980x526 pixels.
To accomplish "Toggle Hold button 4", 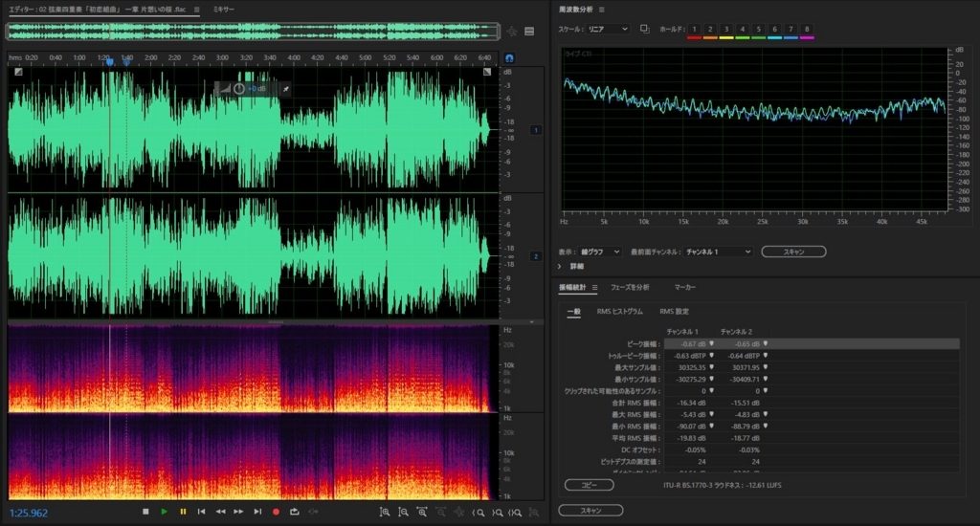I will pos(743,30).
